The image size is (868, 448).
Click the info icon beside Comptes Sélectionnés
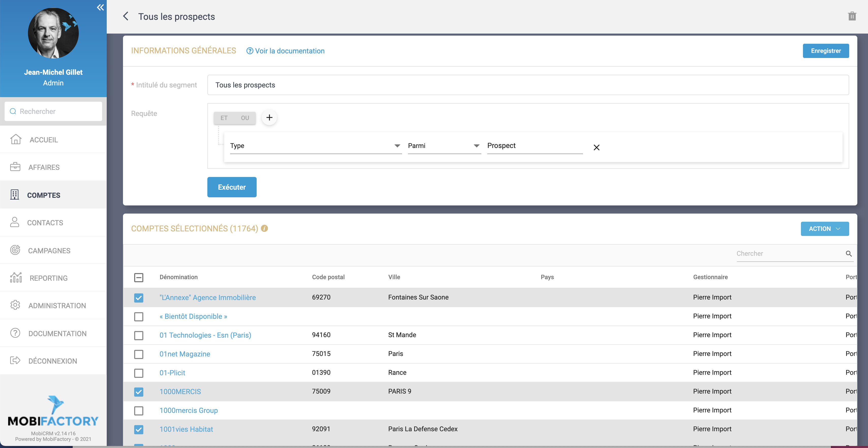[x=265, y=228]
